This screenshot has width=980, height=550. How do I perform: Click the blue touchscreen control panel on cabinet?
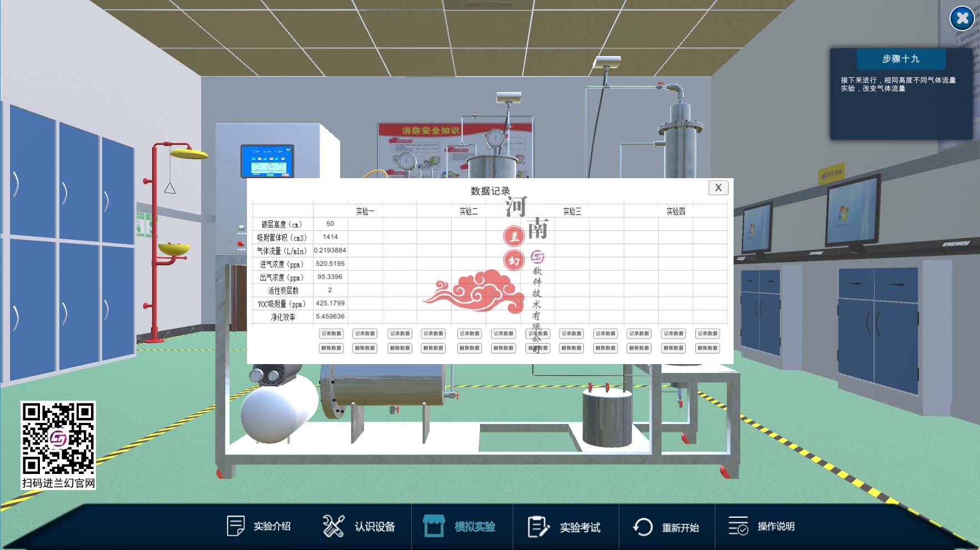click(x=267, y=161)
